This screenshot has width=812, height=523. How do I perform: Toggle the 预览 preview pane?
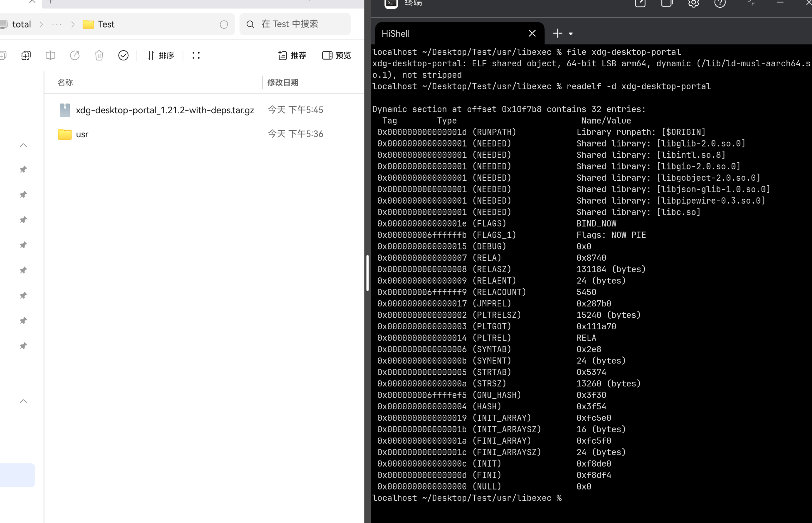tap(337, 55)
